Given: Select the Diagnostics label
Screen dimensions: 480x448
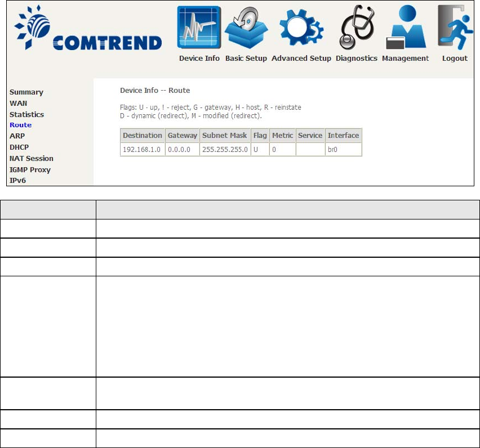Looking at the screenshot, I should (x=357, y=59).
